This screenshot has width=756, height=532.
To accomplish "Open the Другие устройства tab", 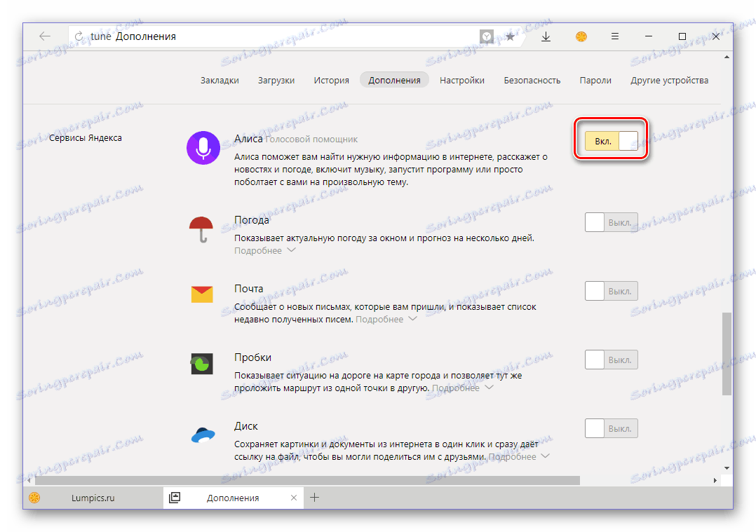I will pos(670,81).
